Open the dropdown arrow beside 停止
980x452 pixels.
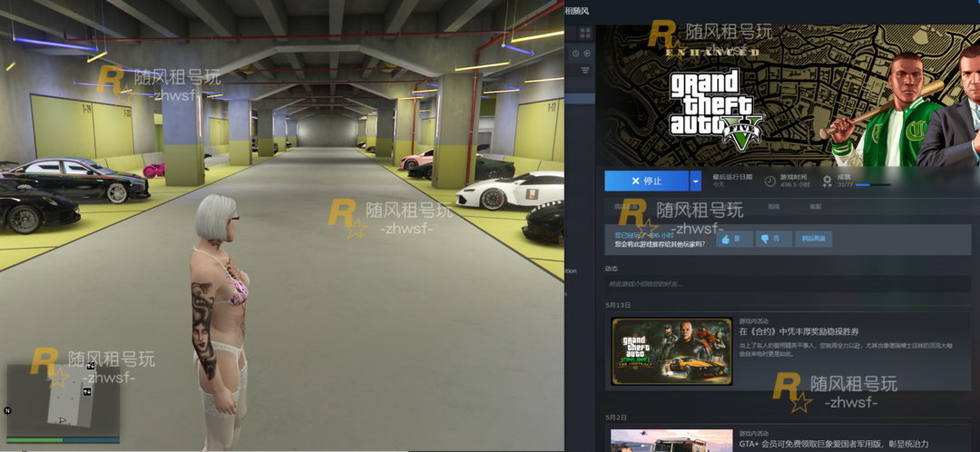point(696,181)
